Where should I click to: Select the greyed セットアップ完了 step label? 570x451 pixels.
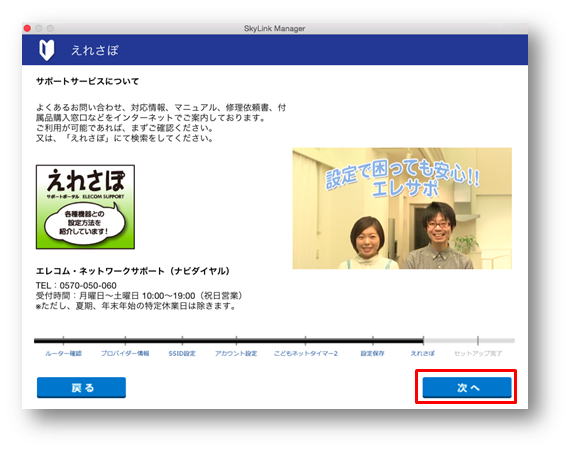(478, 353)
